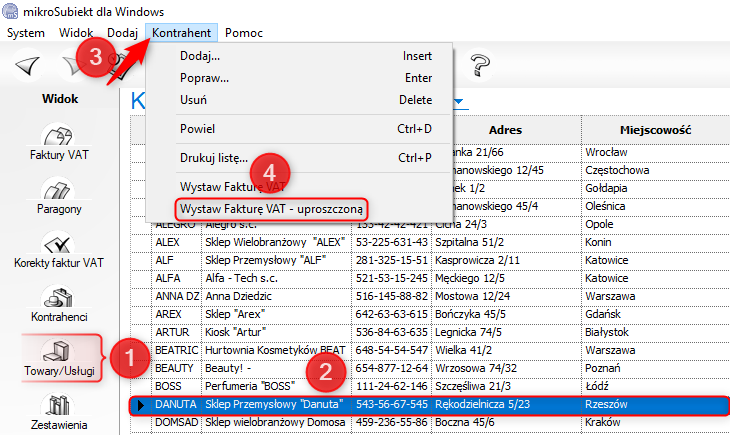This screenshot has height=435, width=730.
Task: Open Korekty faktur VAT view icon
Action: point(59,250)
